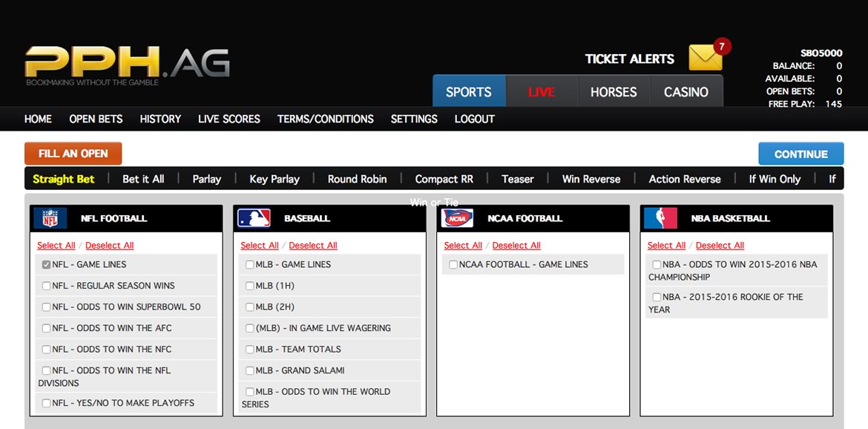This screenshot has height=429, width=868.
Task: Click Deselect All under NBA BASKETBALL
Action: click(x=720, y=245)
